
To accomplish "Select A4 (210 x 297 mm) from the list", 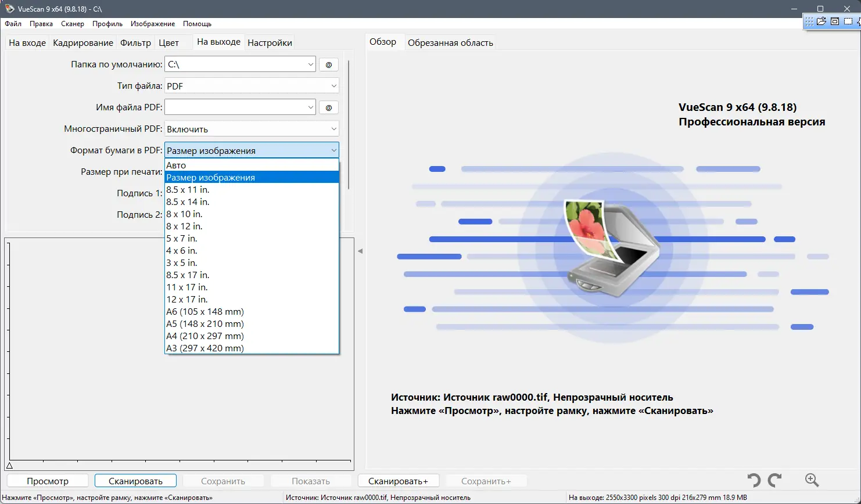I will pyautogui.click(x=205, y=336).
